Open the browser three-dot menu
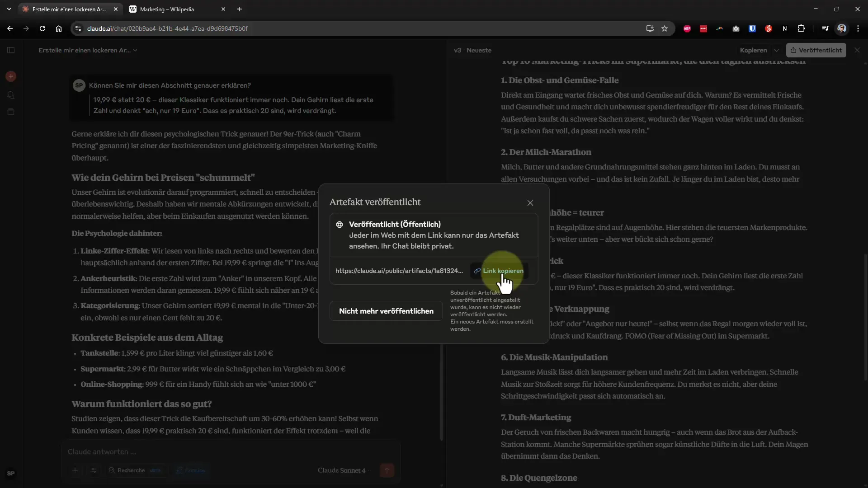The height and width of the screenshot is (488, 868). tap(858, 28)
